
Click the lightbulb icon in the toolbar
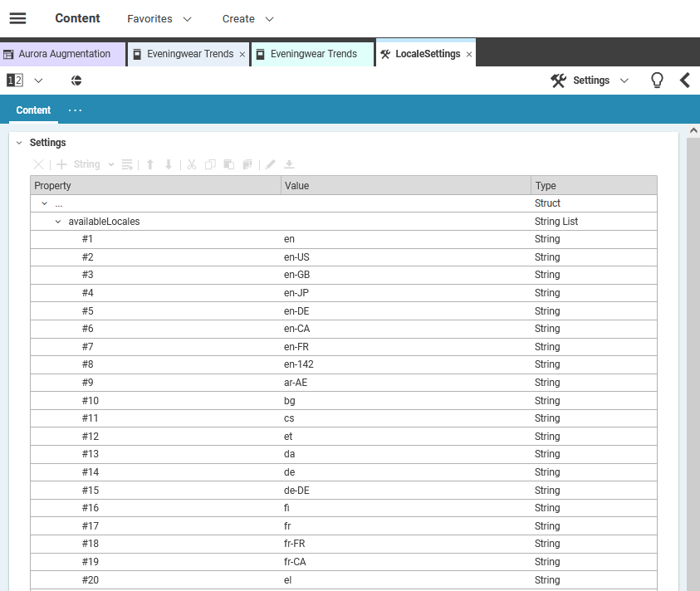(657, 81)
